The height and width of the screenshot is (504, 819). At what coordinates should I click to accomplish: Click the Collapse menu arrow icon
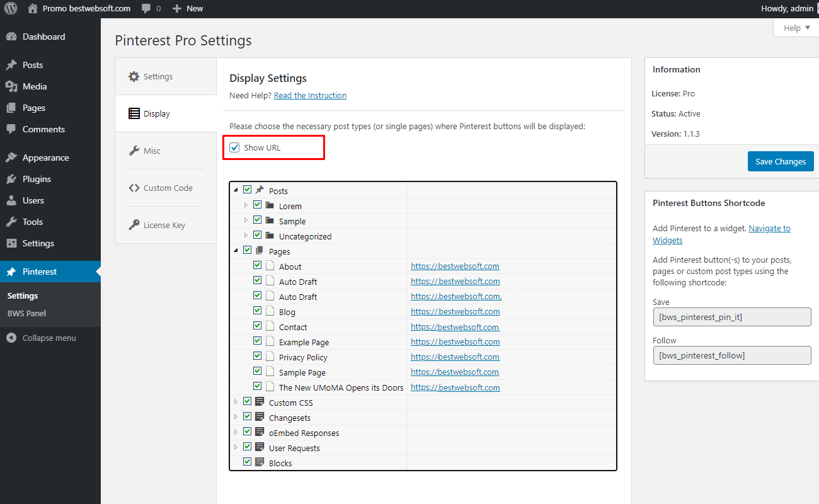pyautogui.click(x=11, y=338)
